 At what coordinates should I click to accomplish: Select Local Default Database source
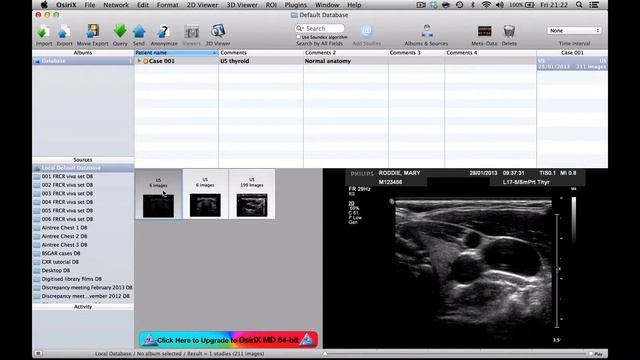[x=83, y=168]
